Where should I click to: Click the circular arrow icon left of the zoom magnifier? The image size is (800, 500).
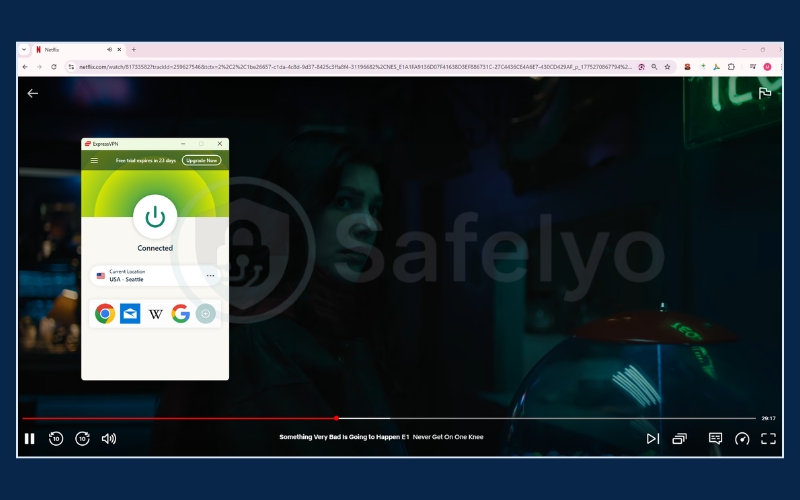(641, 67)
